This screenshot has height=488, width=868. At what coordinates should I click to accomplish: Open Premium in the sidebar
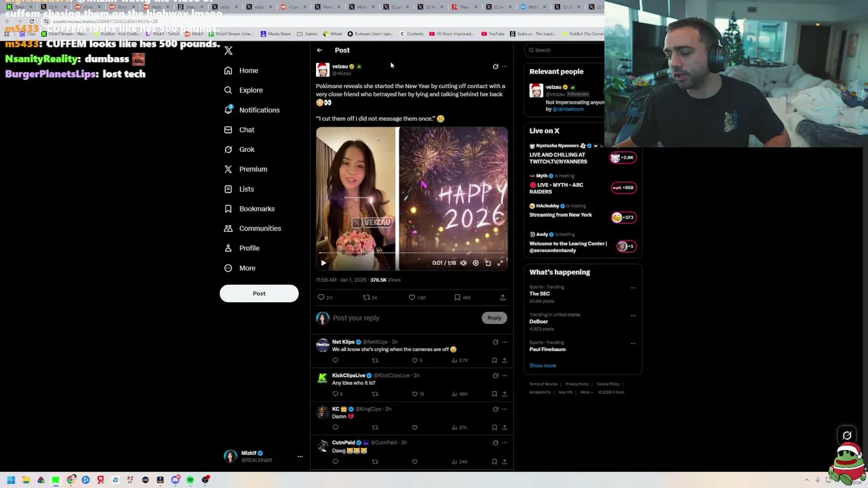coord(245,169)
